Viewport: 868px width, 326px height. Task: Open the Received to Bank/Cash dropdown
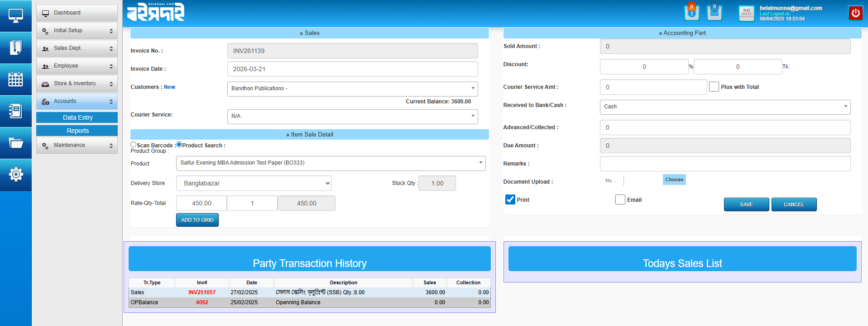[724, 107]
